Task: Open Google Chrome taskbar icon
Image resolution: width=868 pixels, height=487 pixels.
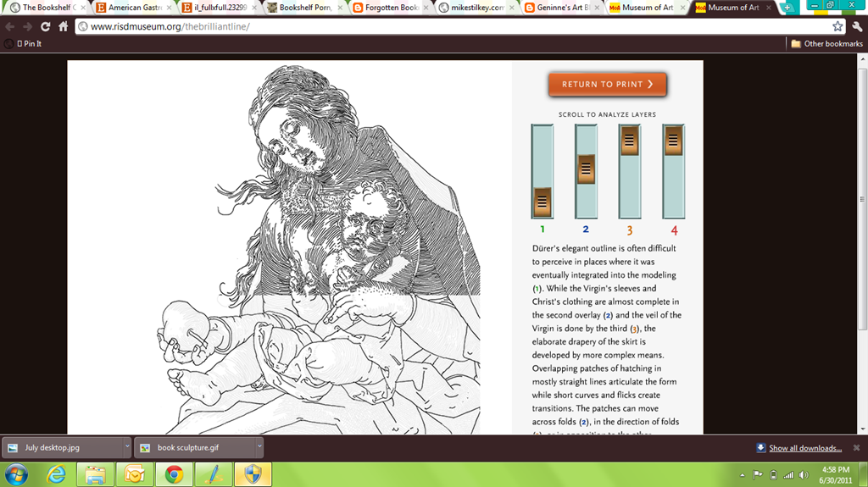Action: (x=174, y=474)
